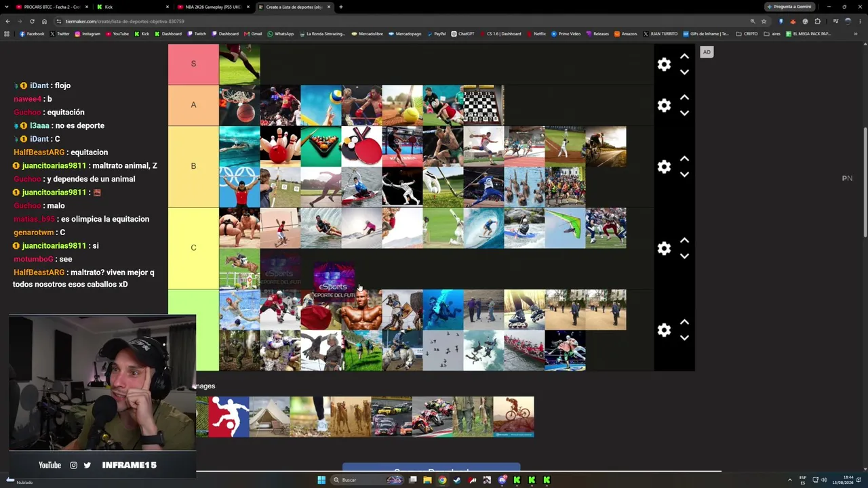Bookmark this page with the star icon
This screenshot has height=488, width=868.
[764, 21]
